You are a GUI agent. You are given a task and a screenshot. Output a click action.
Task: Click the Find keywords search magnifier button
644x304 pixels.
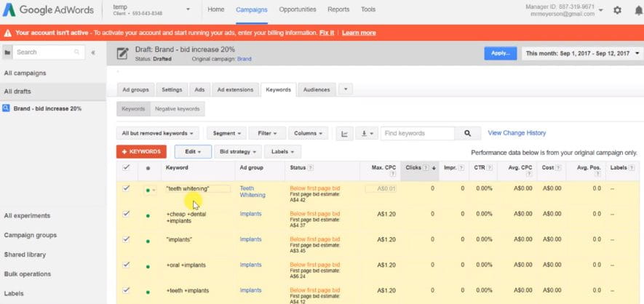click(x=467, y=133)
